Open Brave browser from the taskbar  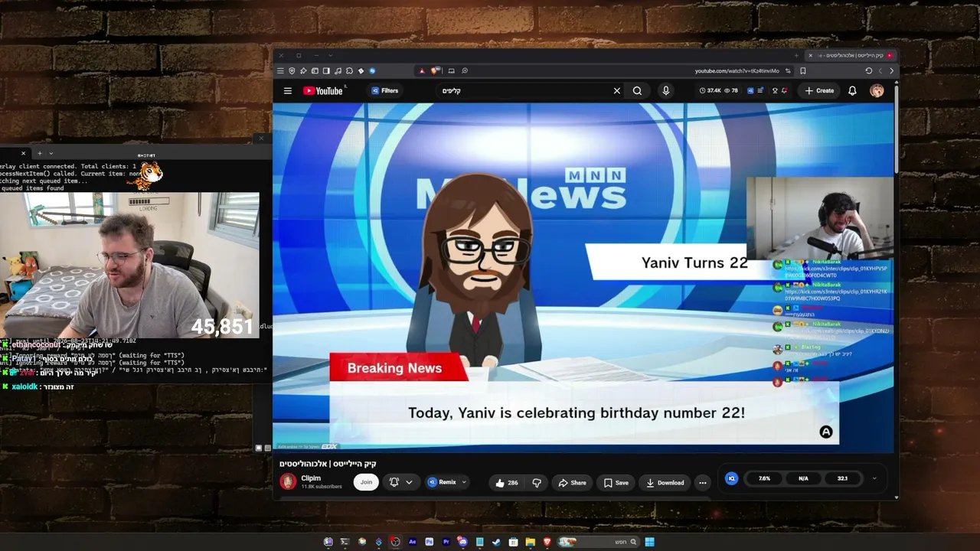click(x=547, y=542)
